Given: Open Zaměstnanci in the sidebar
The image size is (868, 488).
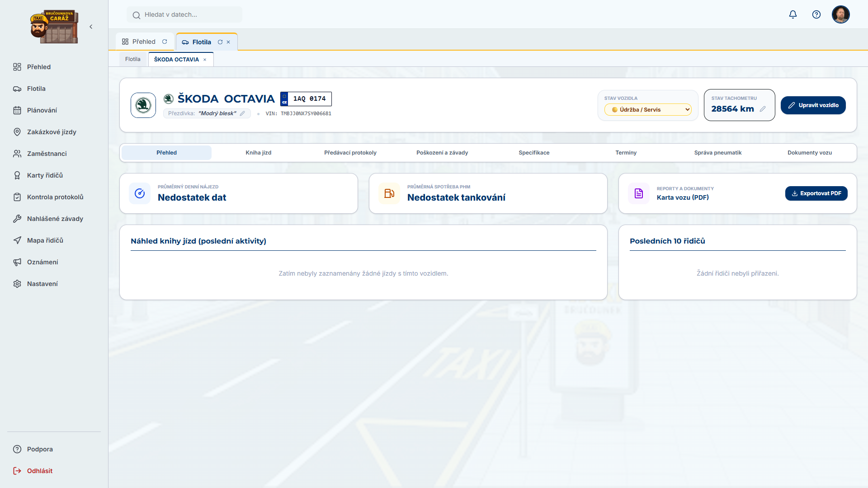Looking at the screenshot, I should tap(54, 154).
